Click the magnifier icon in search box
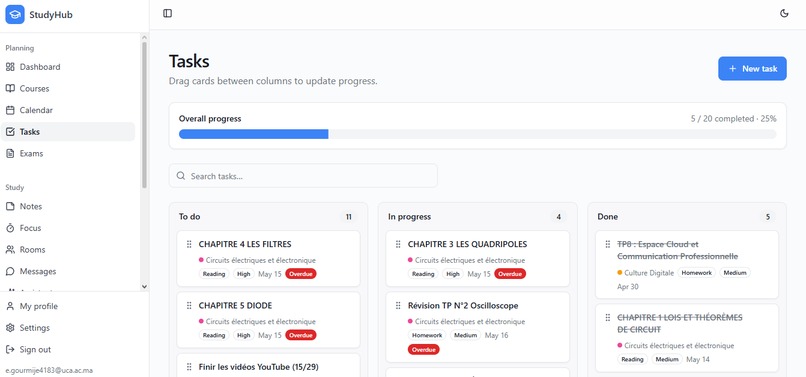Screen dimensions: 806x377 pos(180,176)
